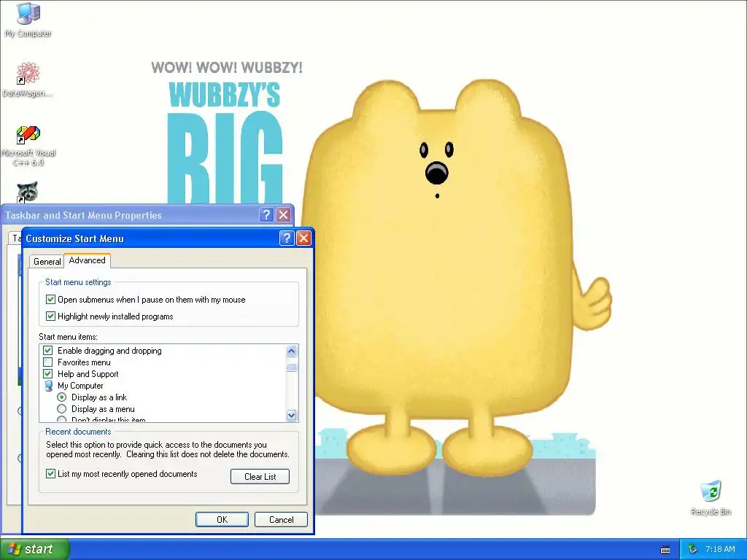This screenshot has height=560, width=747.
Task: Enable the Favorites menu checkbox
Action: click(47, 362)
